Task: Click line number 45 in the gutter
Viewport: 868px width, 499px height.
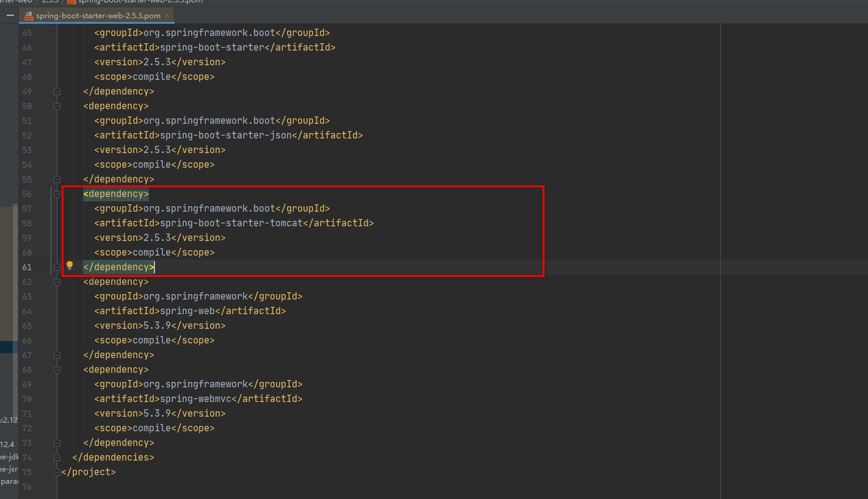Action: 27,32
